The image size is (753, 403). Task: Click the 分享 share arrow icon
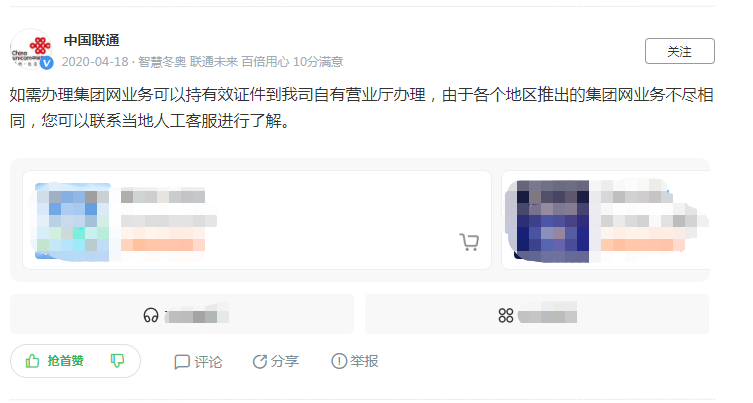tap(260, 361)
